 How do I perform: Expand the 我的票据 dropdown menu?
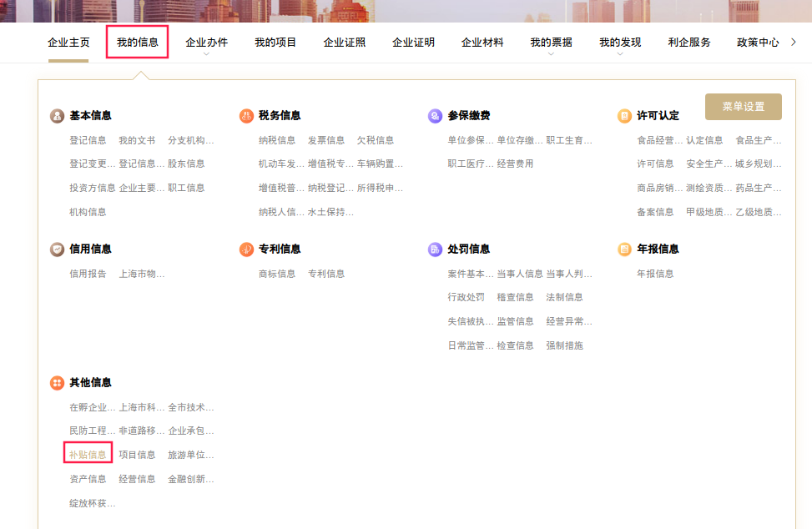[551, 43]
